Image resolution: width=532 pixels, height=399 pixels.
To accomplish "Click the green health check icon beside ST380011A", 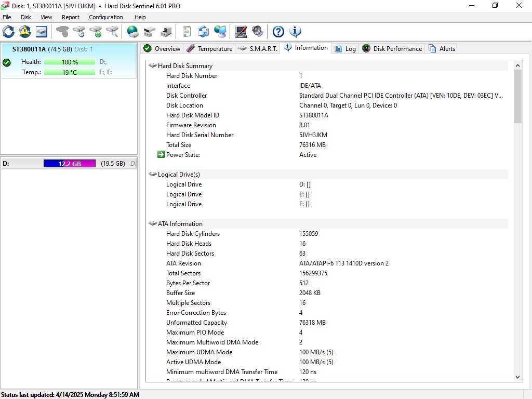I will (6, 62).
